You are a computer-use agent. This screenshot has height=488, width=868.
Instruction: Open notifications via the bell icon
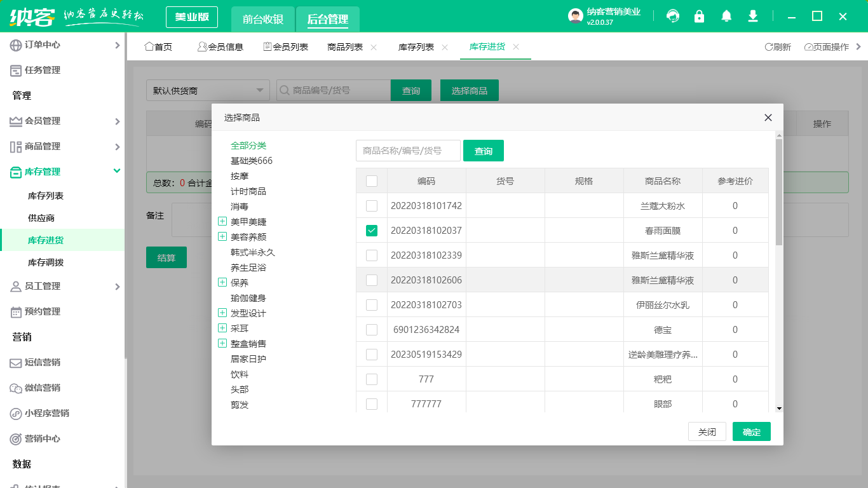click(726, 16)
